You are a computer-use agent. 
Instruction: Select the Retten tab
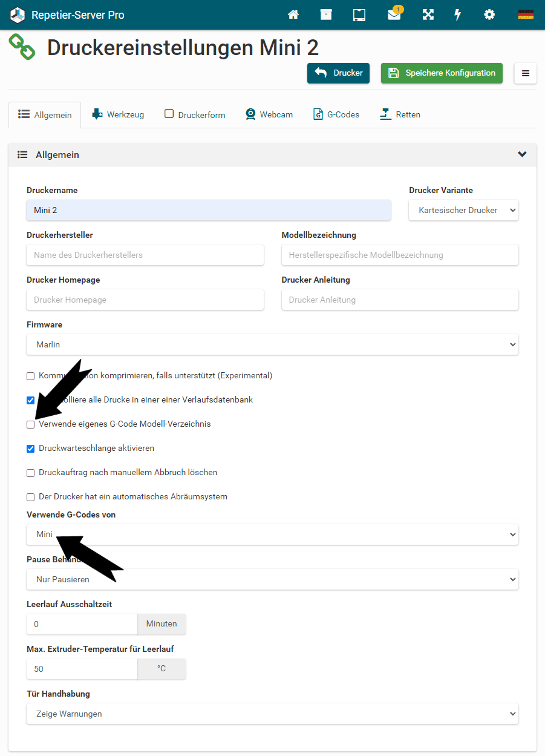pyautogui.click(x=400, y=114)
